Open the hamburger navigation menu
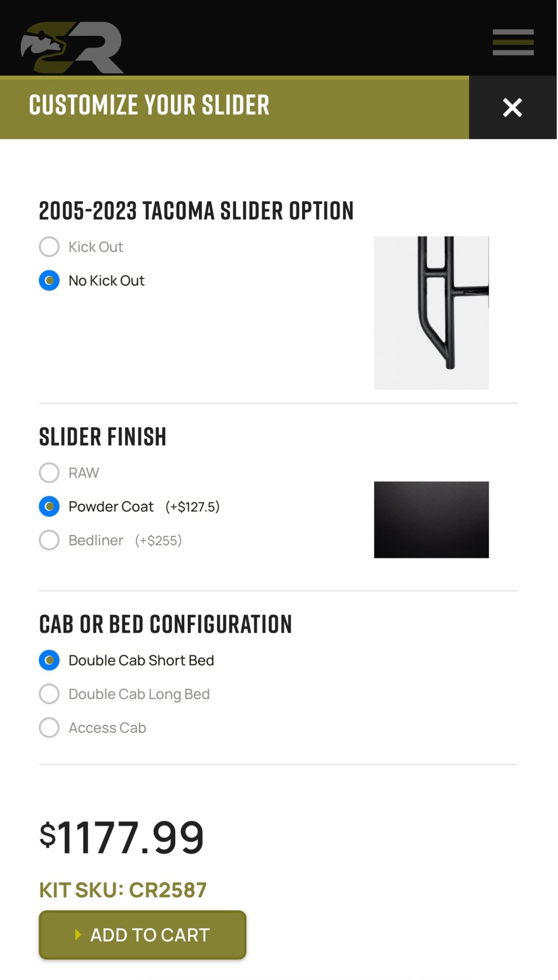558x980 pixels. pos(513,42)
